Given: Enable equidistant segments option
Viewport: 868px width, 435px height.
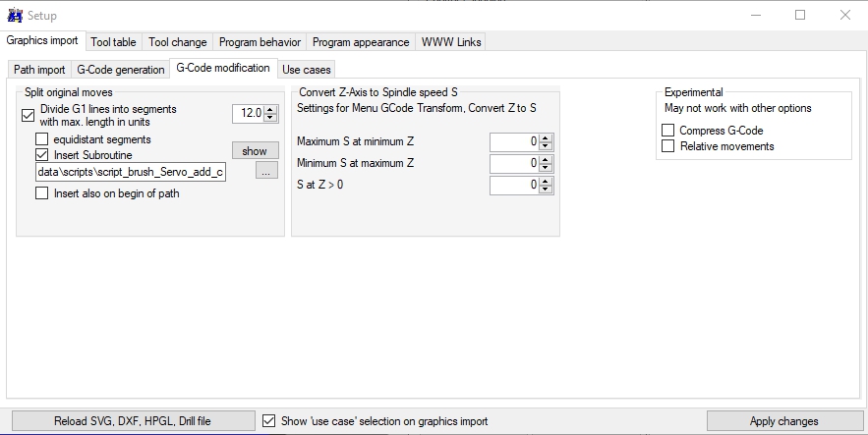Looking at the screenshot, I should pos(42,139).
